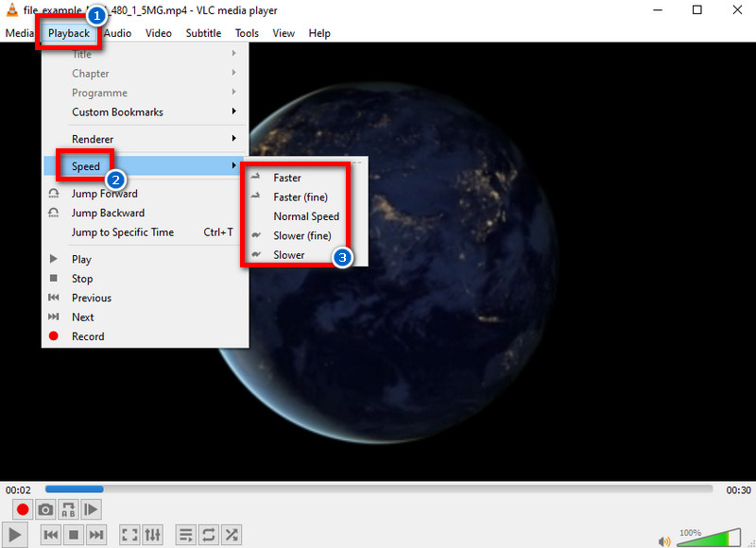Open the Help menu

319,33
